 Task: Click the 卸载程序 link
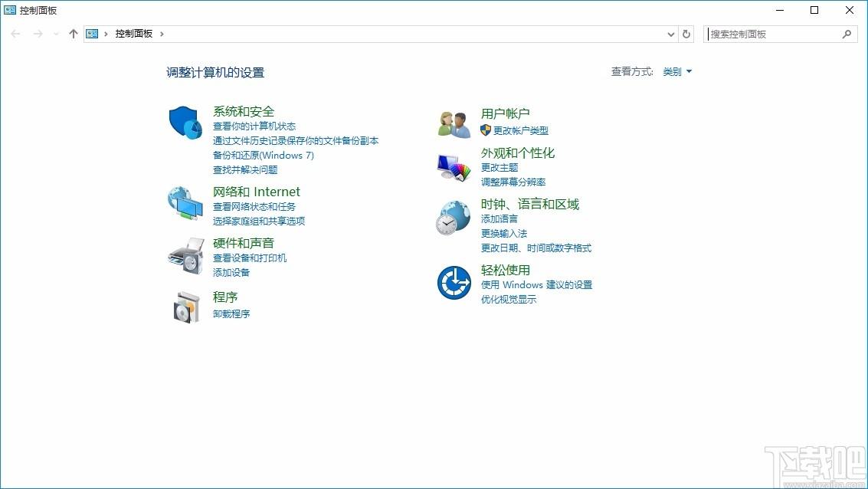tap(231, 314)
